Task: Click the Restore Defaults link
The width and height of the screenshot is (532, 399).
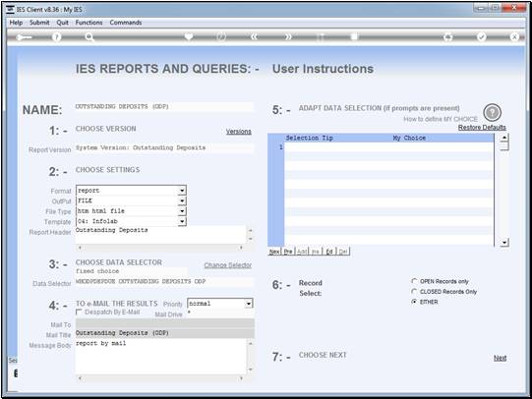Action: click(482, 128)
